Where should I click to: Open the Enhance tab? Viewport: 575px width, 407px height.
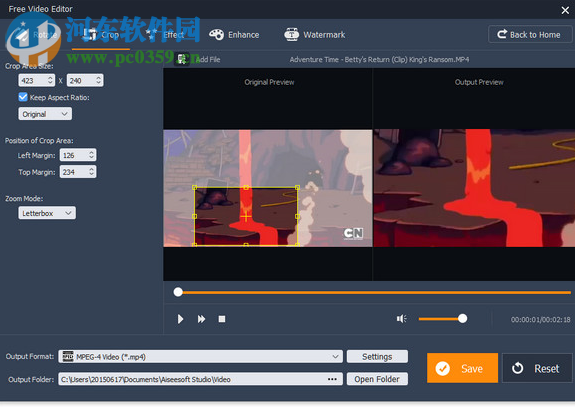coord(234,35)
